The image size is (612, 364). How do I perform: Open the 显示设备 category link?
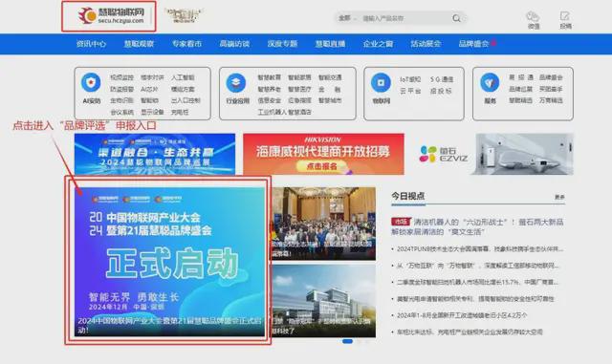(152, 112)
